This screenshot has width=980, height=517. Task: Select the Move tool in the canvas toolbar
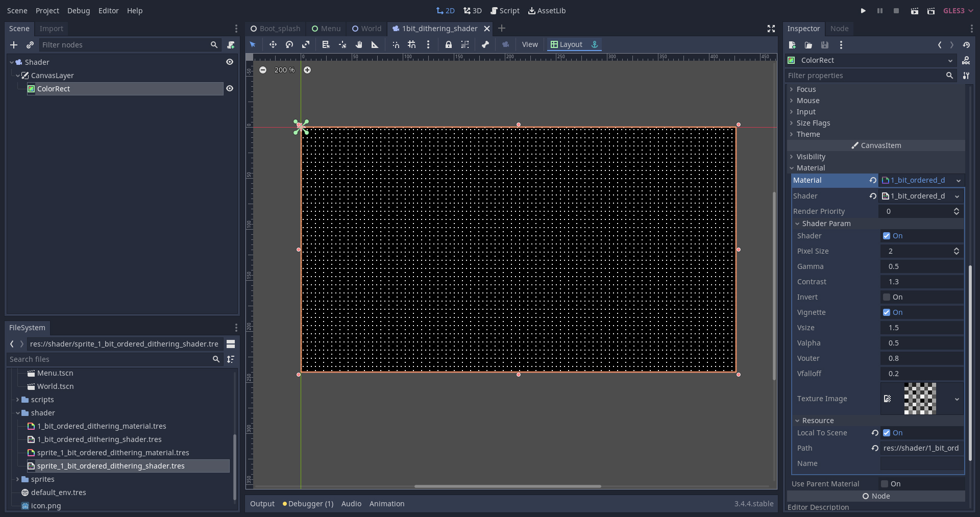[273, 45]
